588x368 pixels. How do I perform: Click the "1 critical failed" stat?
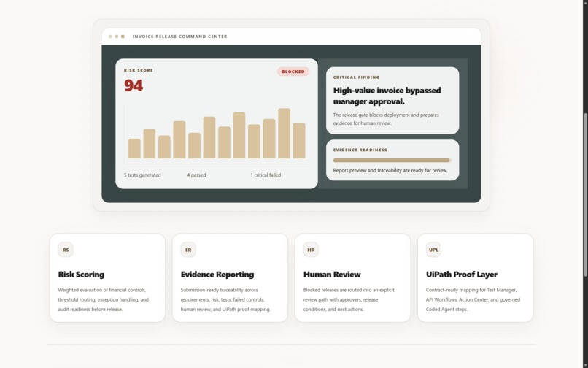tap(266, 175)
